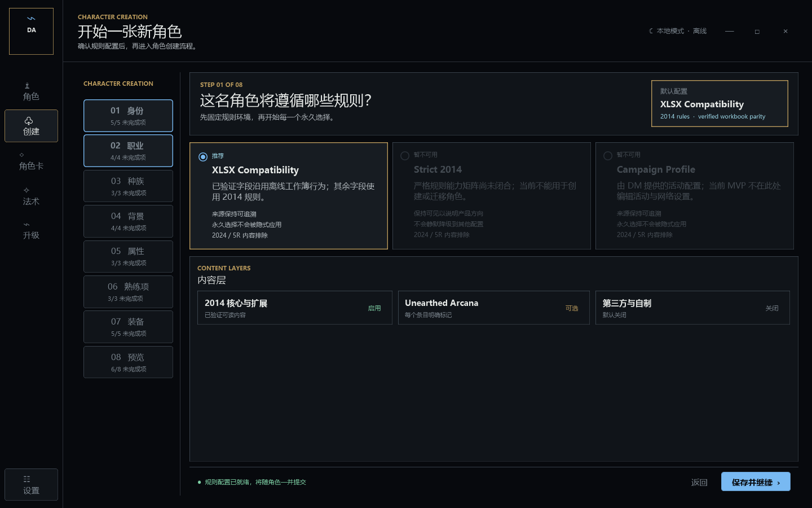Click the 规则配置已就绪 status message
The width and height of the screenshot is (812, 508).
tap(251, 482)
